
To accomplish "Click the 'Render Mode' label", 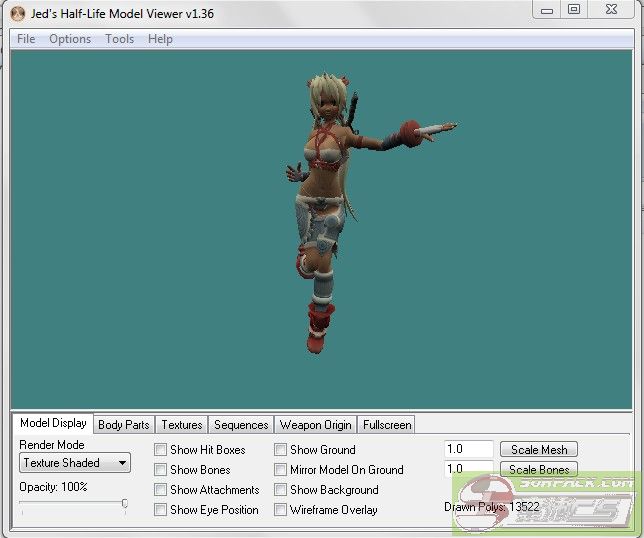I will point(52,445).
